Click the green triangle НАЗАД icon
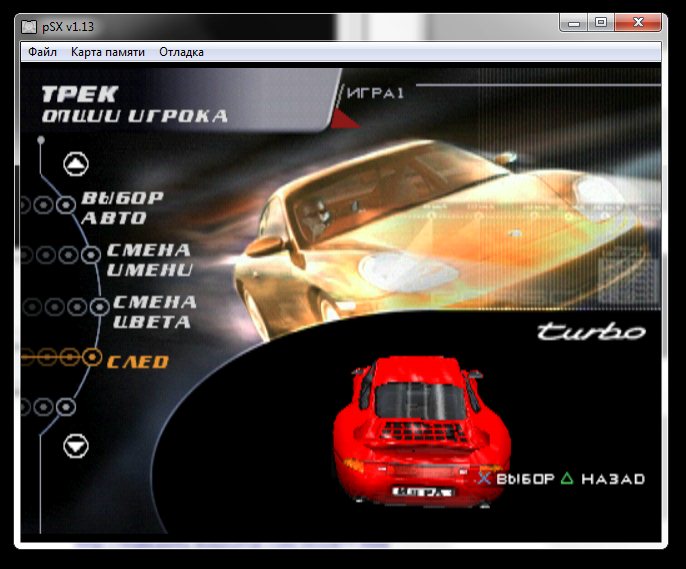Viewport: 686px width, 569px height. [x=567, y=479]
